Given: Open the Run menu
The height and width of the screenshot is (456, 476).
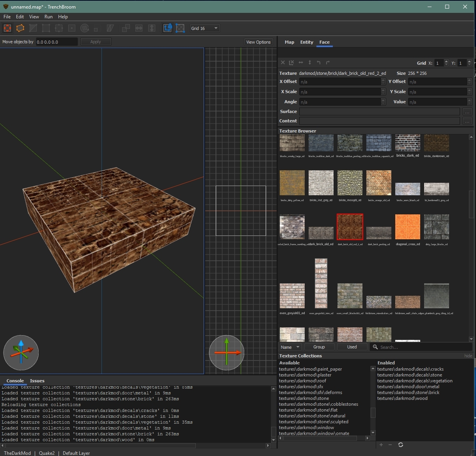Looking at the screenshot, I should point(48,17).
